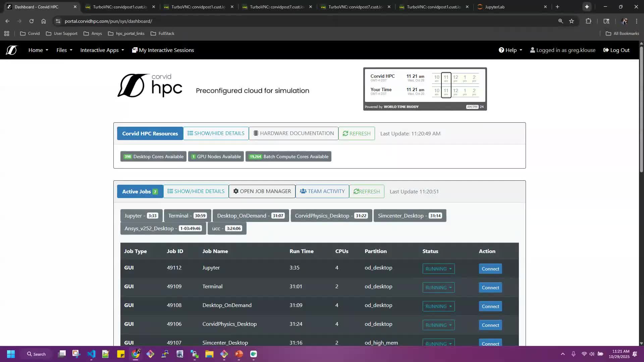This screenshot has height=362, width=644.
Task: Open the Help dropdown menu
Action: (x=510, y=50)
